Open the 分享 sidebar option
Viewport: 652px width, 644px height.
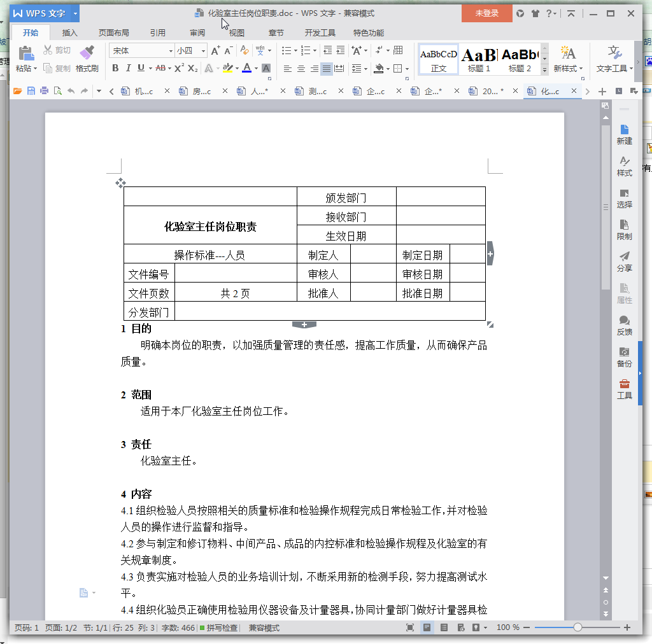pyautogui.click(x=624, y=262)
